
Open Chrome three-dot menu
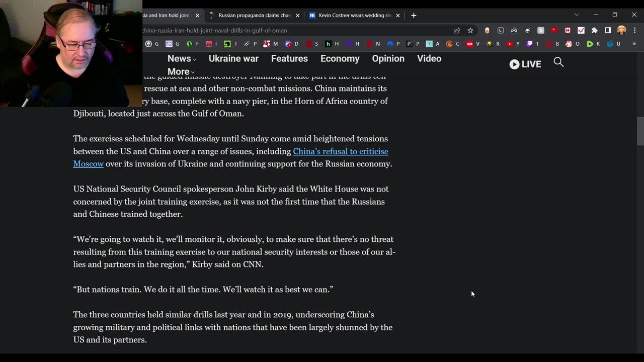pos(634,30)
